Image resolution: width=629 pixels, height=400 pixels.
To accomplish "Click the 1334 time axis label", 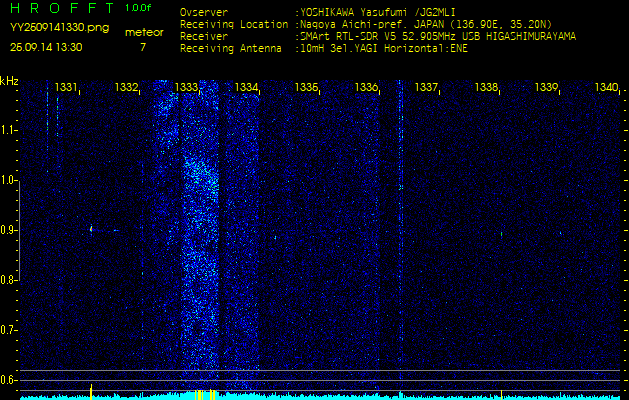I will pyautogui.click(x=246, y=87).
